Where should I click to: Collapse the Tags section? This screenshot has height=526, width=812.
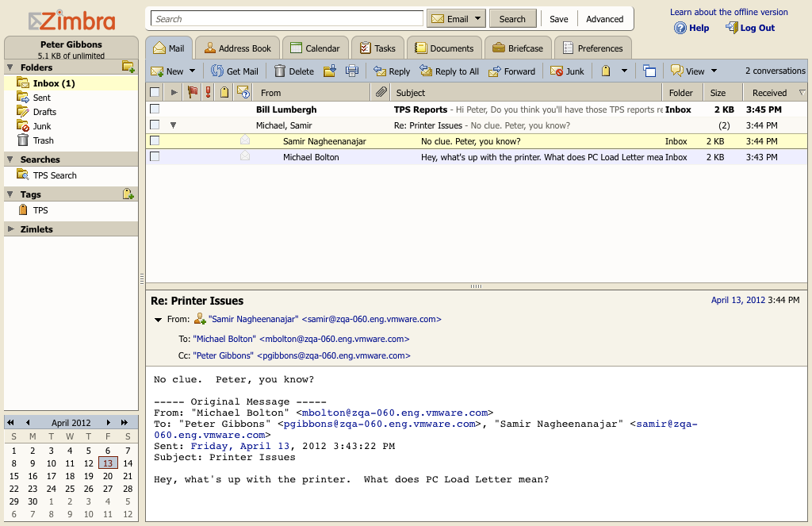[x=10, y=194]
